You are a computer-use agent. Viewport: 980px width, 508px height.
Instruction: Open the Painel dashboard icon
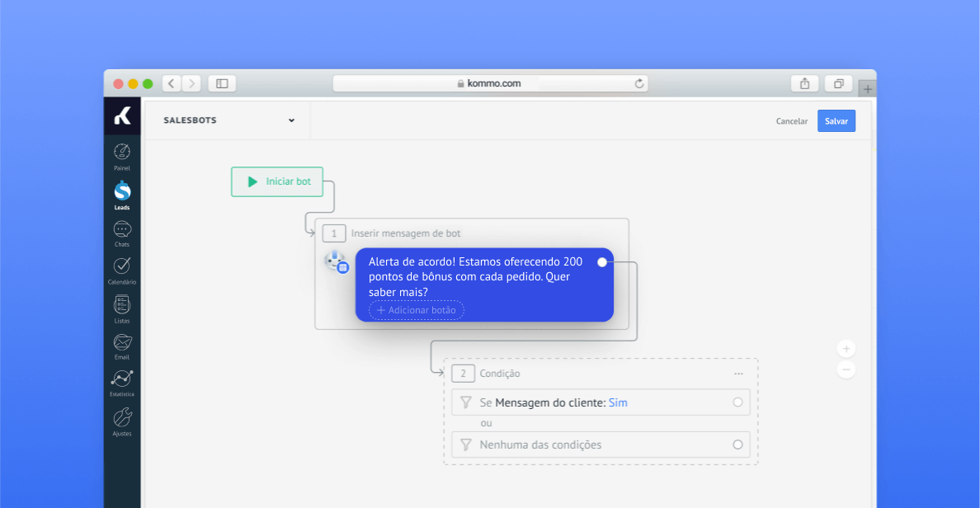tap(122, 153)
